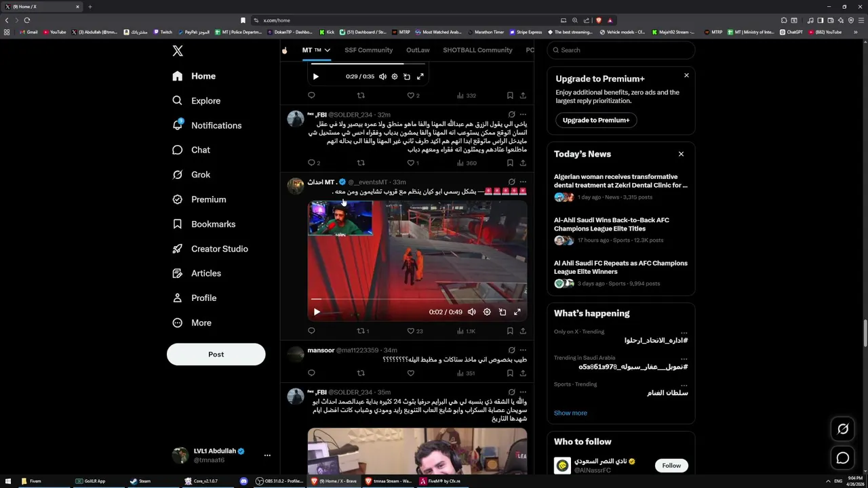Follow the AlNassrFC account
868x488 pixels.
click(671, 466)
